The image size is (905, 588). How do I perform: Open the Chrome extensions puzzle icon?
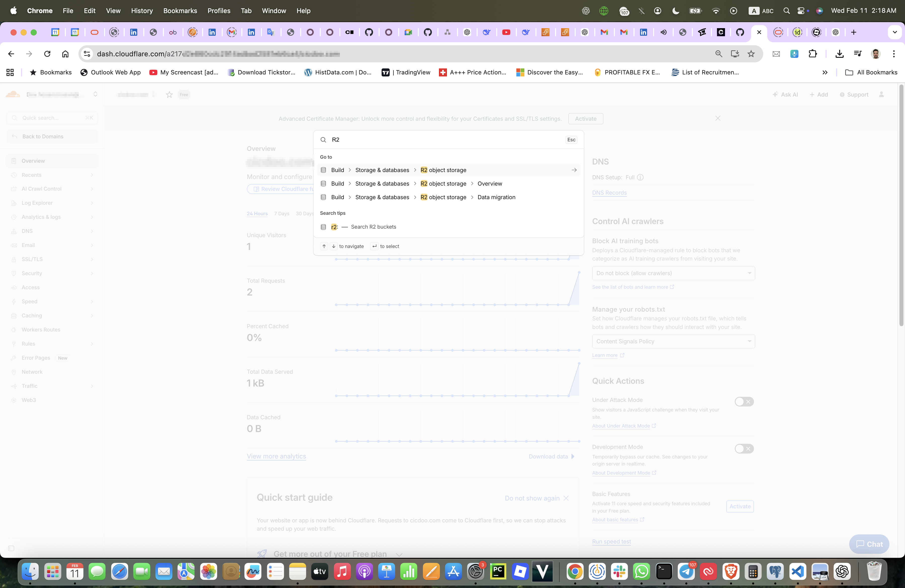point(812,54)
